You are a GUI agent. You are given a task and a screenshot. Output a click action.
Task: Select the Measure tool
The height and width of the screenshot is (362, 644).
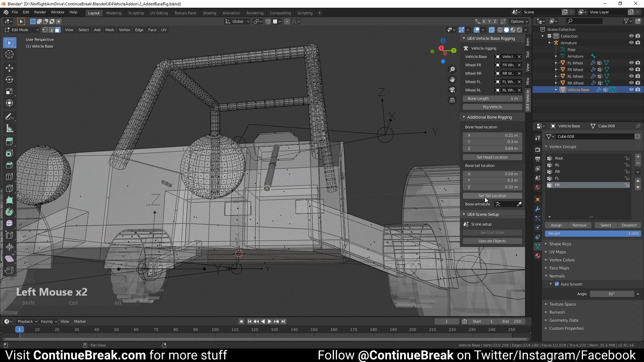tap(9, 129)
